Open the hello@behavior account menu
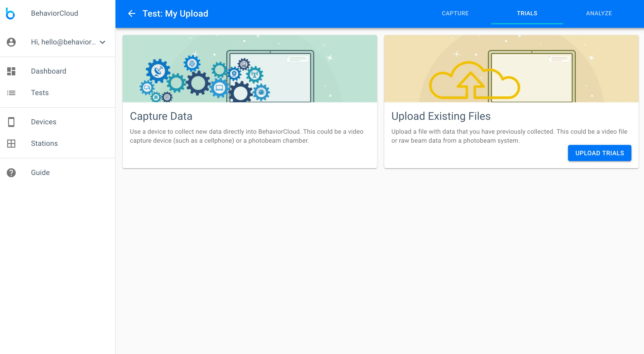Viewport: 644px width, 354px height. coord(63,42)
